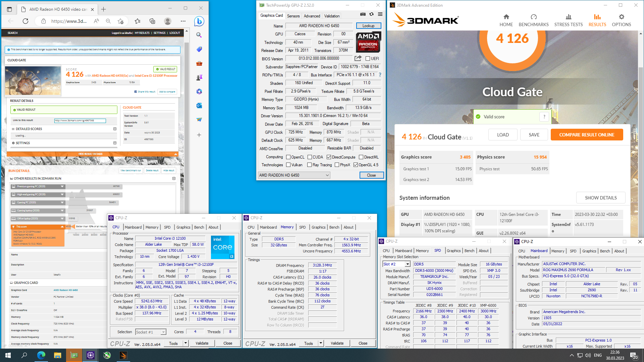Click search icon in Edge sidebar
The height and width of the screenshot is (362, 644).
coord(199,35)
